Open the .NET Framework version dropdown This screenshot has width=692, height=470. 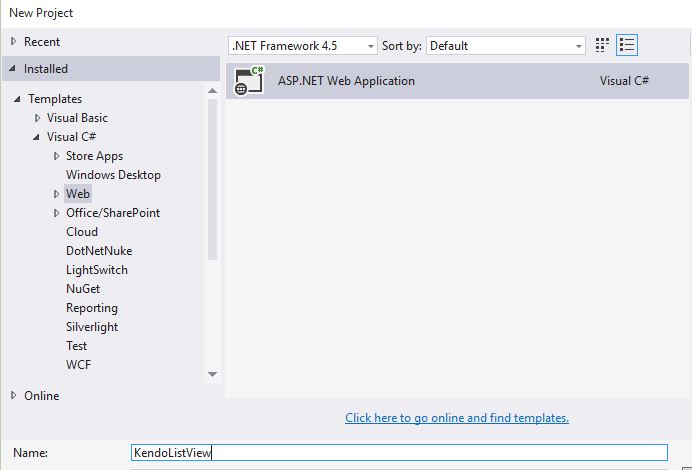[x=303, y=46]
